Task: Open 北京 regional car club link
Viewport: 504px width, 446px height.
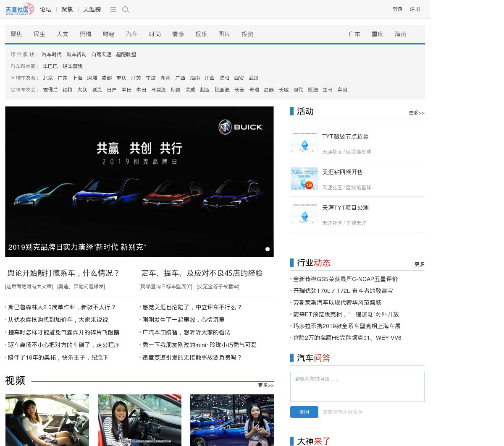Action: pyautogui.click(x=48, y=78)
